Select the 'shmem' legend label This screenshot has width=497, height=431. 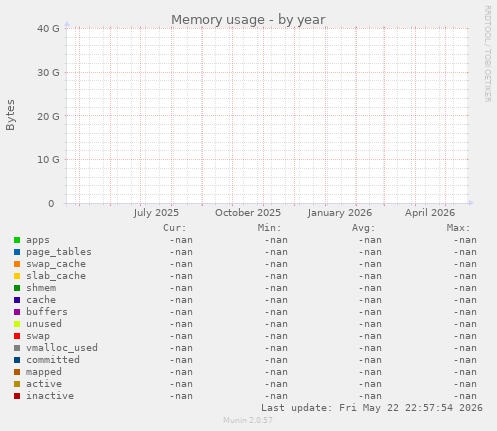pos(41,288)
